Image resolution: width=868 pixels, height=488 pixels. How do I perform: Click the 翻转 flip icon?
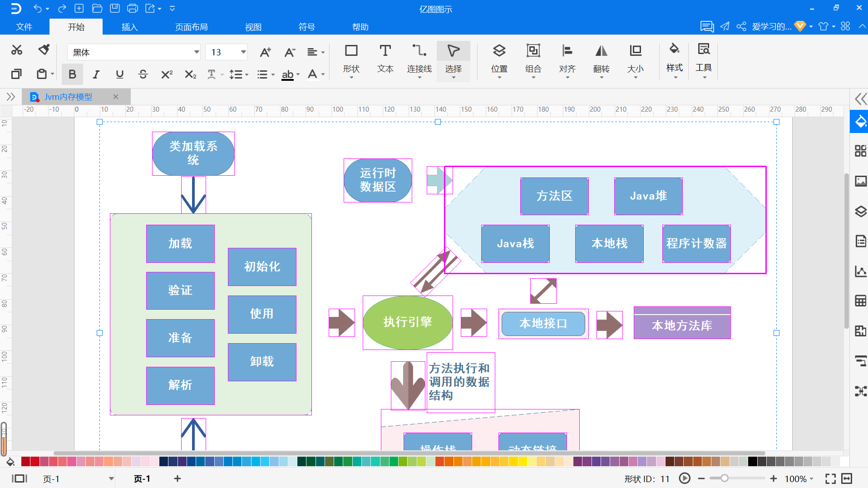[601, 59]
